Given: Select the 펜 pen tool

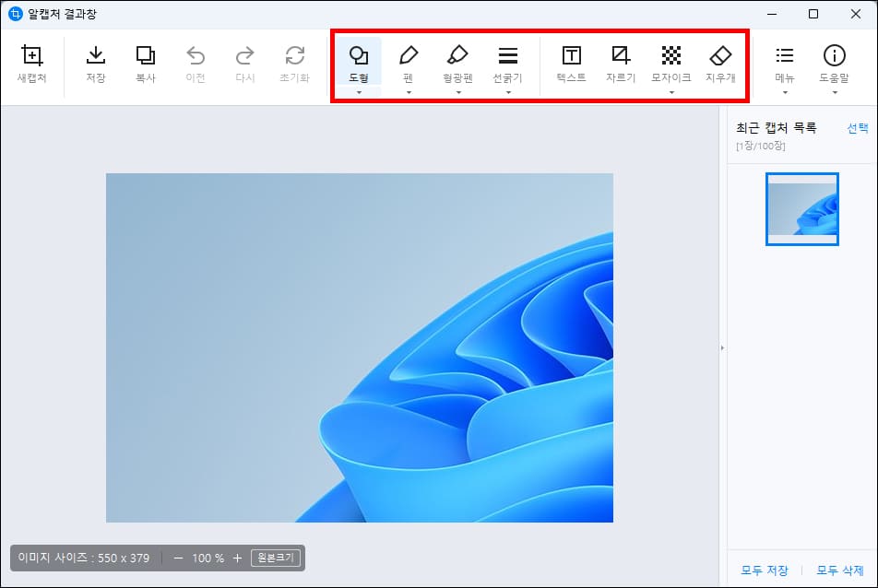Looking at the screenshot, I should [409, 64].
